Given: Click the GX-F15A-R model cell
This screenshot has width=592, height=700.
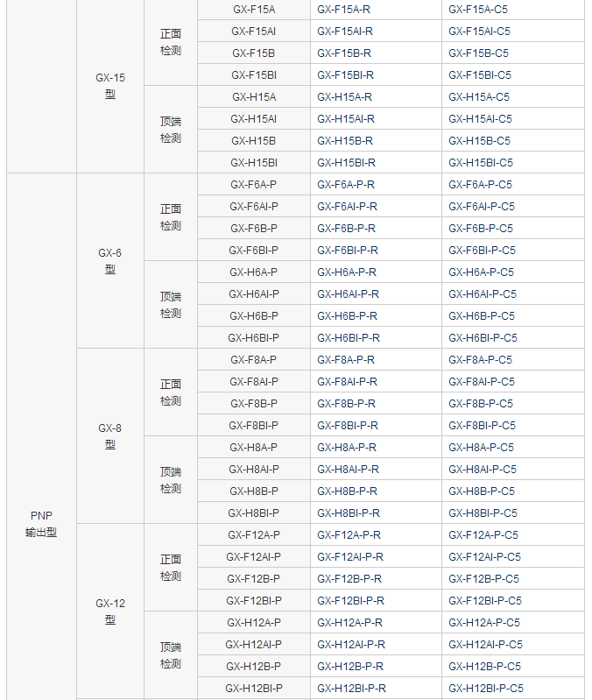Looking at the screenshot, I should (344, 10).
